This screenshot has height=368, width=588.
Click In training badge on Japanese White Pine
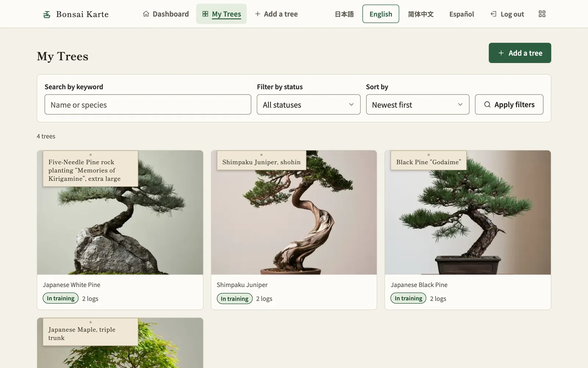pyautogui.click(x=61, y=298)
